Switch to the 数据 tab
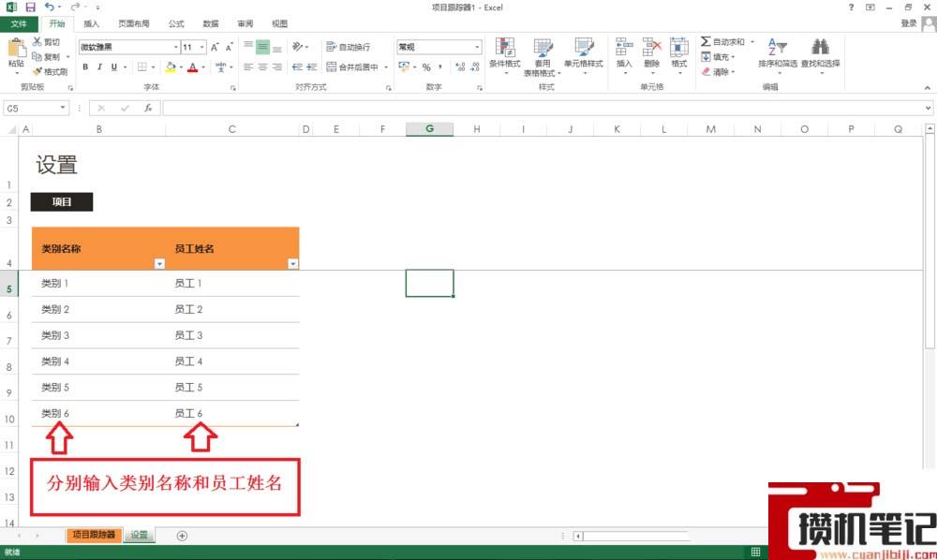 point(210,24)
